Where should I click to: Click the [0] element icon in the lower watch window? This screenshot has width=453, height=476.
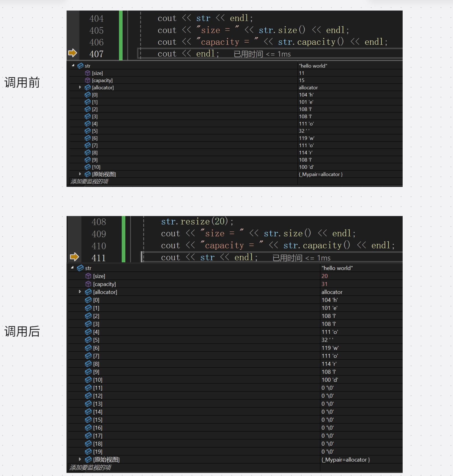(88, 300)
